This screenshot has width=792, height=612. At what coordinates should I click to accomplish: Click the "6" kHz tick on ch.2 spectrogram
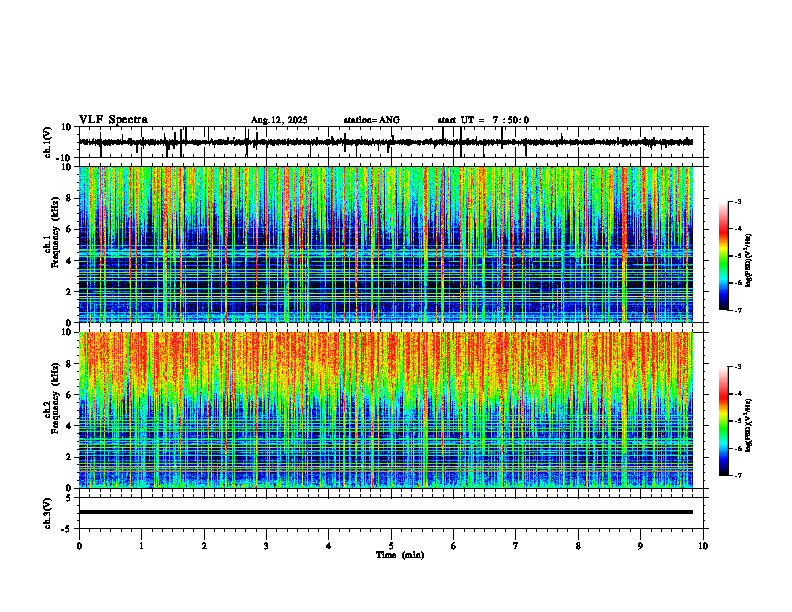70,395
